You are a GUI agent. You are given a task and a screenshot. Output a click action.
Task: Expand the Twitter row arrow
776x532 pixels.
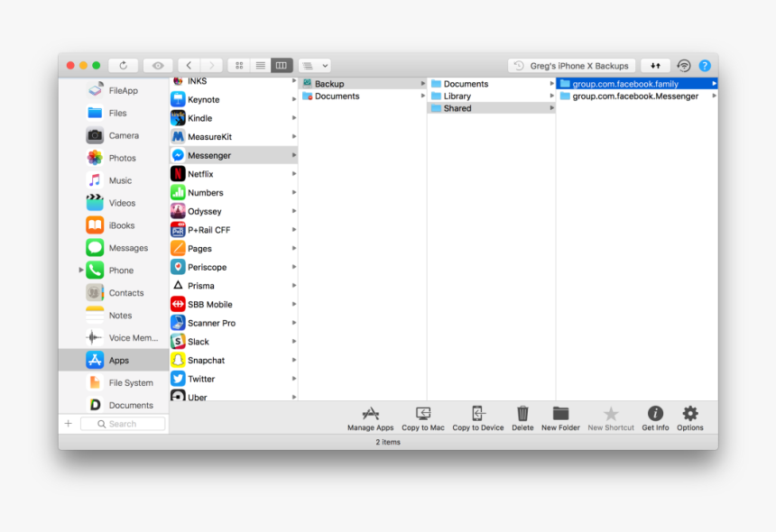tap(294, 379)
